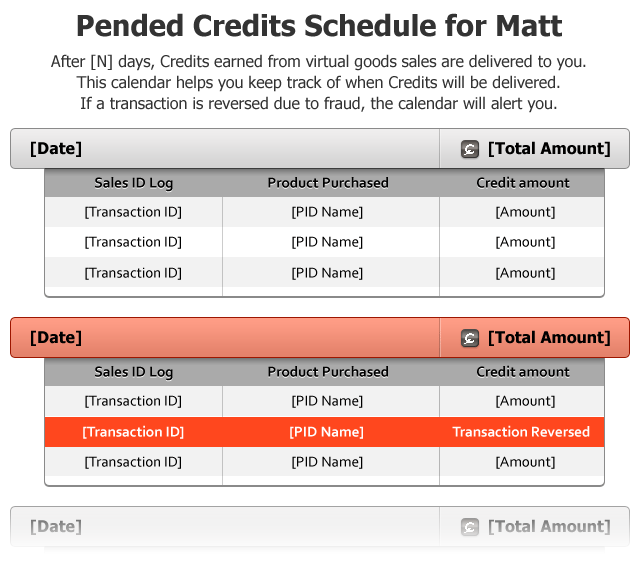Image resolution: width=640 pixels, height=563 pixels.
Task: Click Credit amount header in the second table
Action: pyautogui.click(x=523, y=372)
